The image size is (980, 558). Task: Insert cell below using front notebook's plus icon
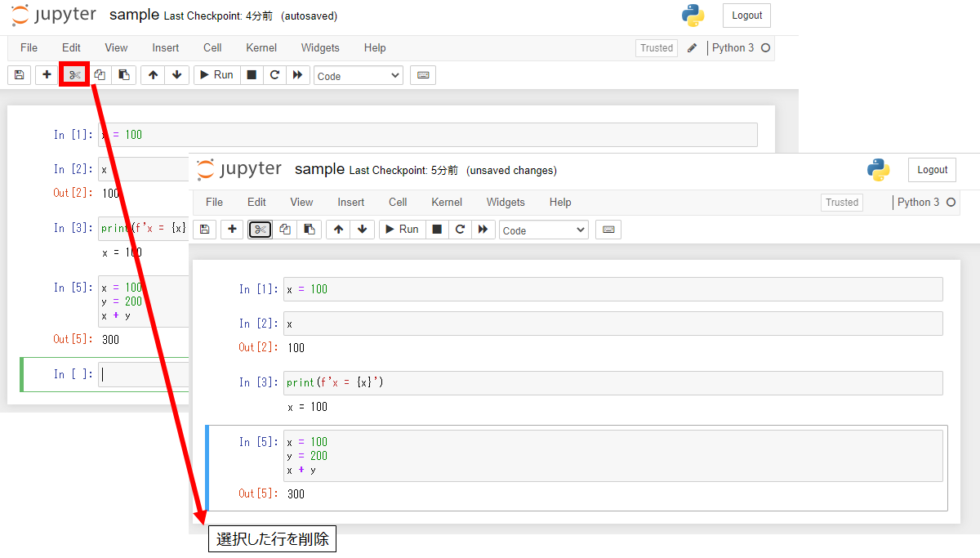click(x=233, y=230)
